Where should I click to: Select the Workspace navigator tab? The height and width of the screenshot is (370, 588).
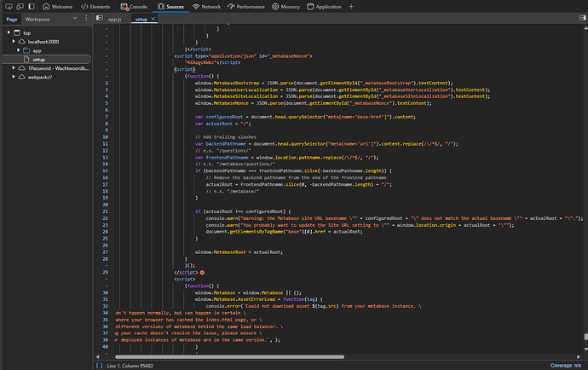click(37, 19)
